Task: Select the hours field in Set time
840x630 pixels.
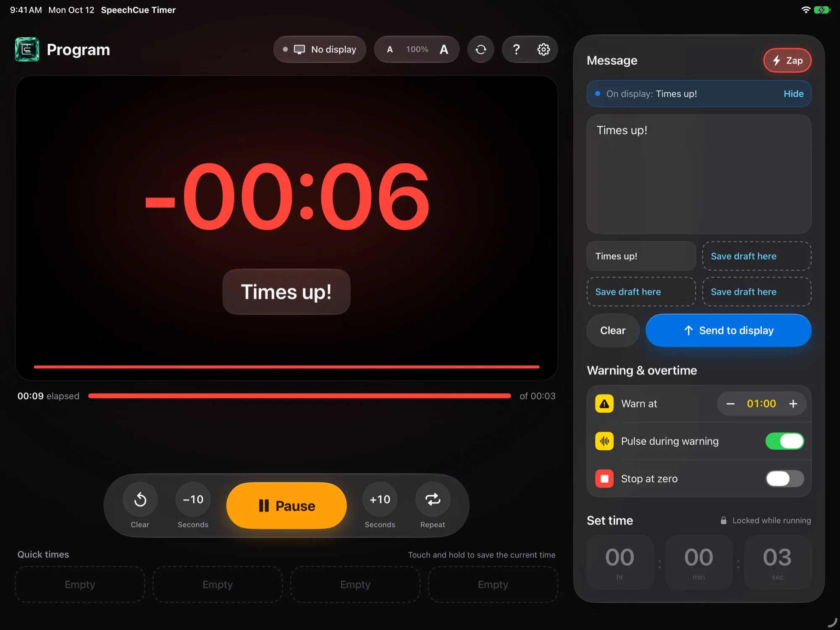Action: point(620,562)
